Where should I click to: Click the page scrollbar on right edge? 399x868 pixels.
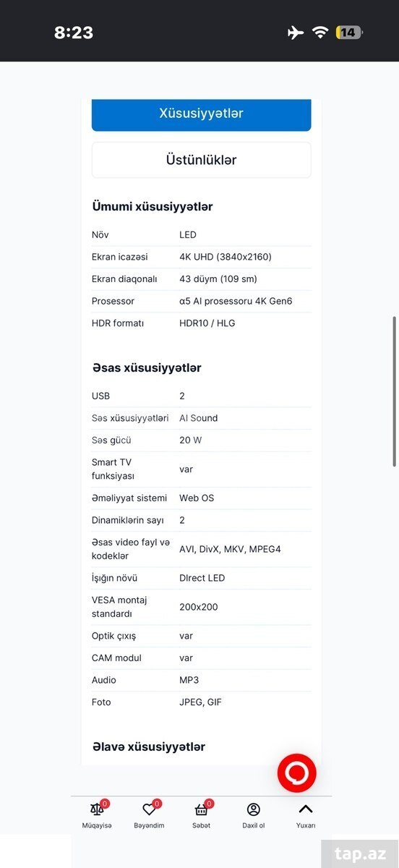pos(394,391)
